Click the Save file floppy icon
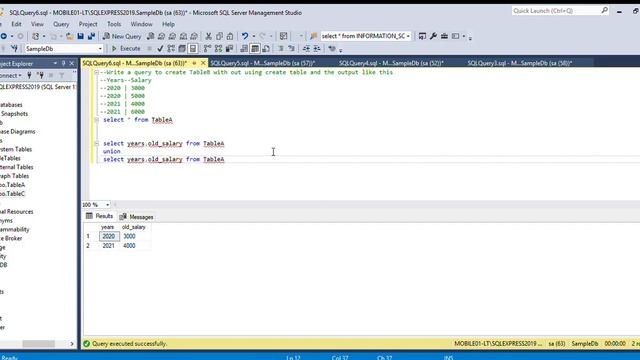Screen dimensions: 640x360 (x=80, y=36)
